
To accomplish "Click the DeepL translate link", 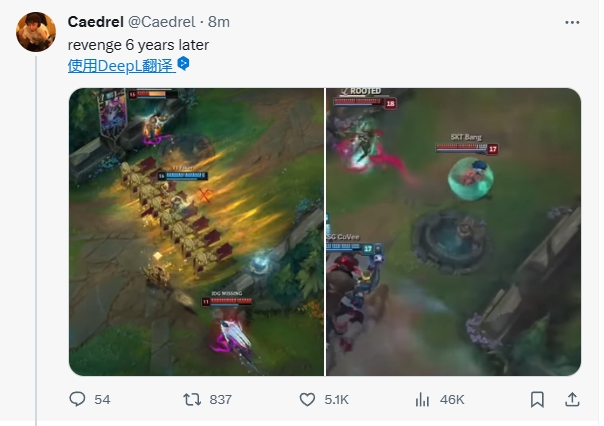I will pyautogui.click(x=121, y=65).
